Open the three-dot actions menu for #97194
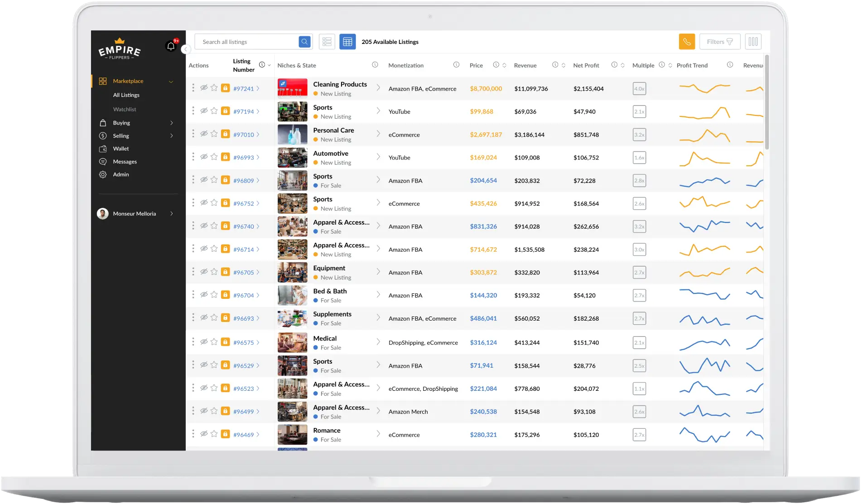The image size is (862, 504). 193,111
